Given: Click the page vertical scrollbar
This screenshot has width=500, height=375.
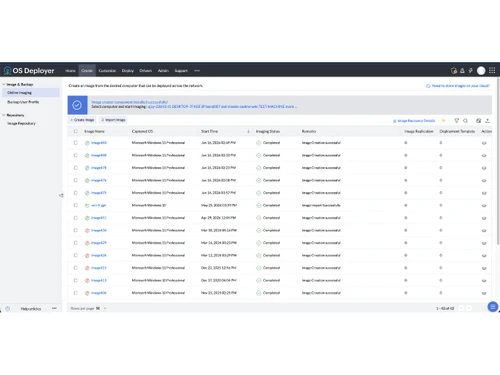Looking at the screenshot, I should [498, 162].
